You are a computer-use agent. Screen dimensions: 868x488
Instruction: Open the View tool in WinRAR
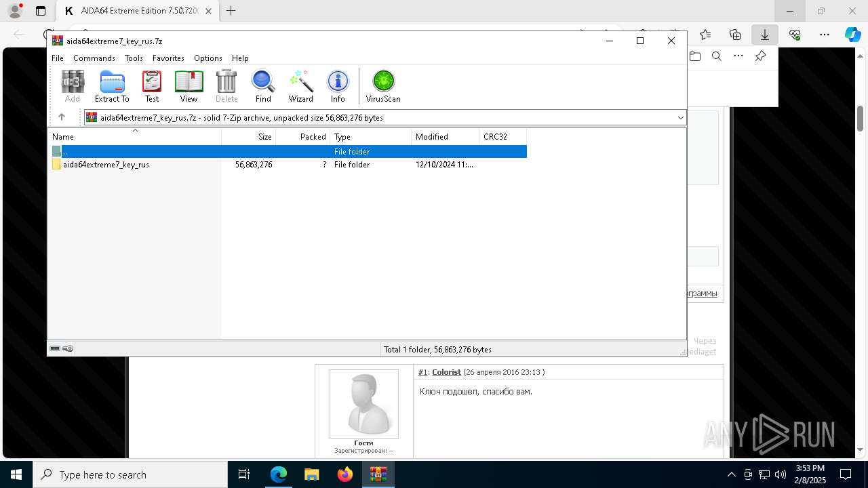pyautogui.click(x=189, y=86)
